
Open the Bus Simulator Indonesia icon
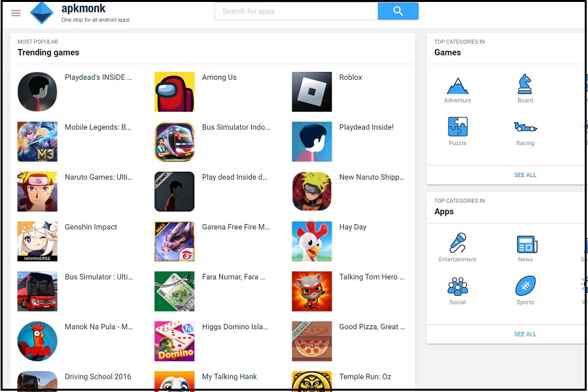click(175, 142)
